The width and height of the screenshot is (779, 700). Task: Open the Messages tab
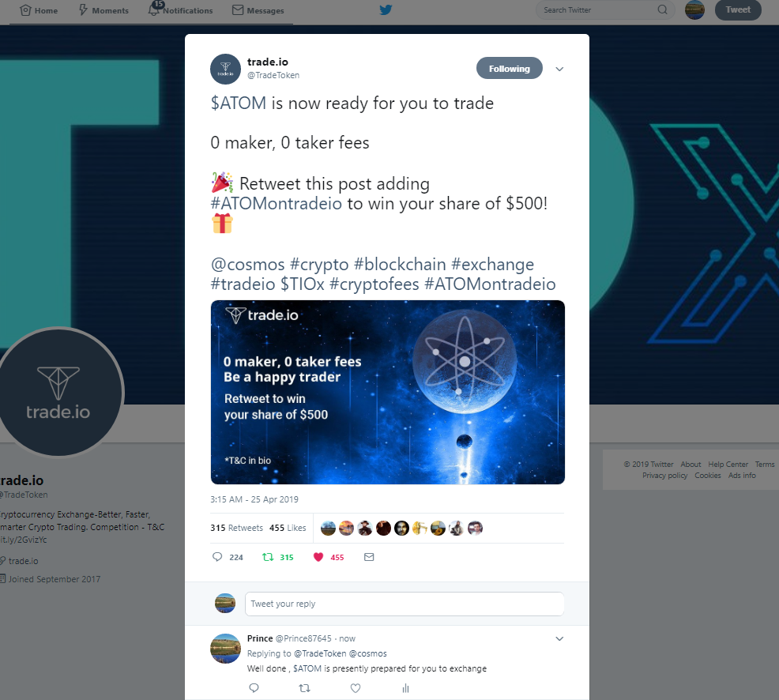point(258,10)
